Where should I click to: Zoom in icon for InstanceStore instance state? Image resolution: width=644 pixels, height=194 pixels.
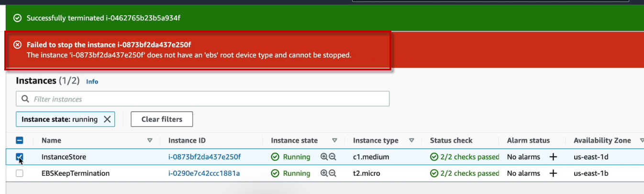click(324, 157)
